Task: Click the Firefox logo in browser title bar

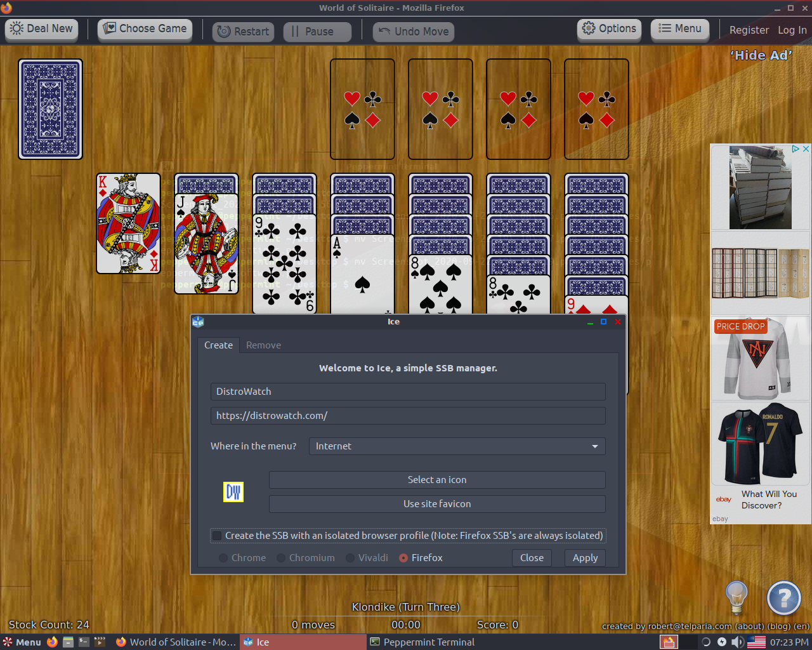Action: [6, 8]
